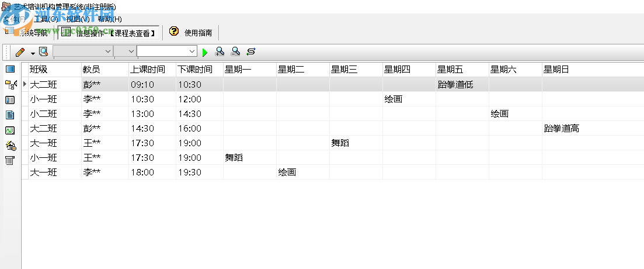Image resolution: width=644 pixels, height=269 pixels.
Task: Open the 帮助(H) menu
Action: pos(110,19)
